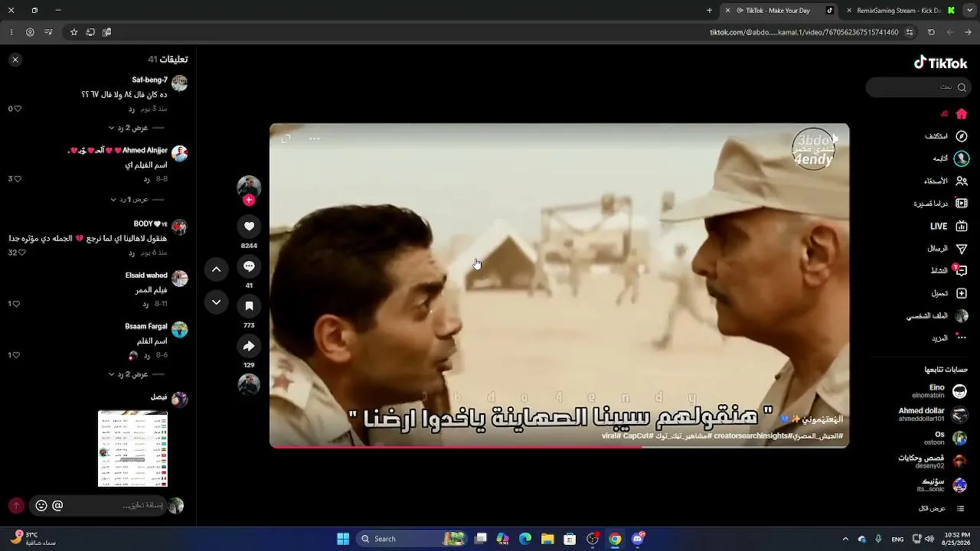Post the comment with the red arrow button
The image size is (980, 551).
(x=16, y=506)
